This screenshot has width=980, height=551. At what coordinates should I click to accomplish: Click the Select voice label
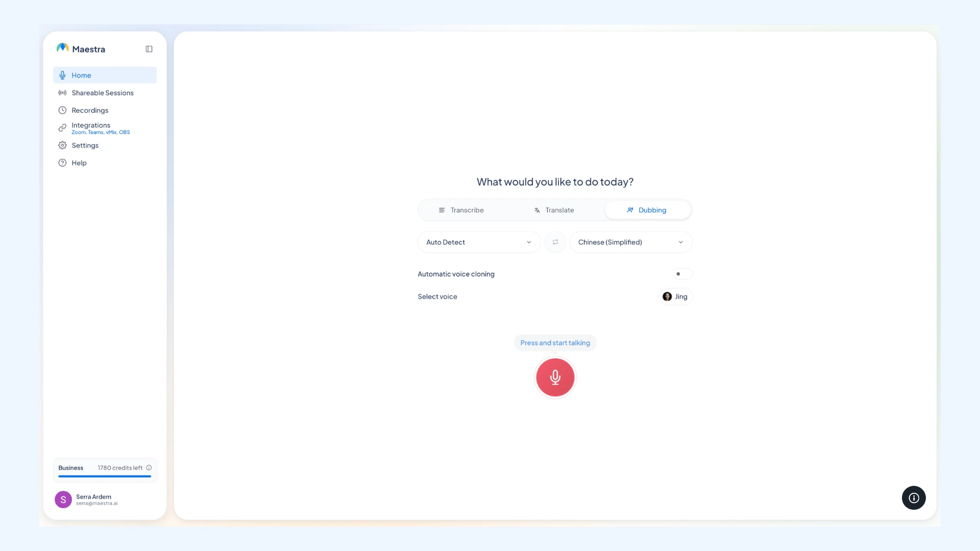tap(437, 296)
